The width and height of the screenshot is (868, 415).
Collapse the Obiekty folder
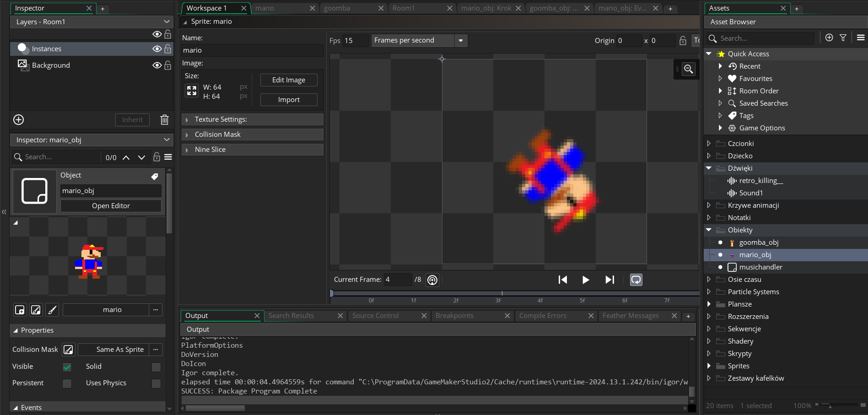click(x=709, y=230)
